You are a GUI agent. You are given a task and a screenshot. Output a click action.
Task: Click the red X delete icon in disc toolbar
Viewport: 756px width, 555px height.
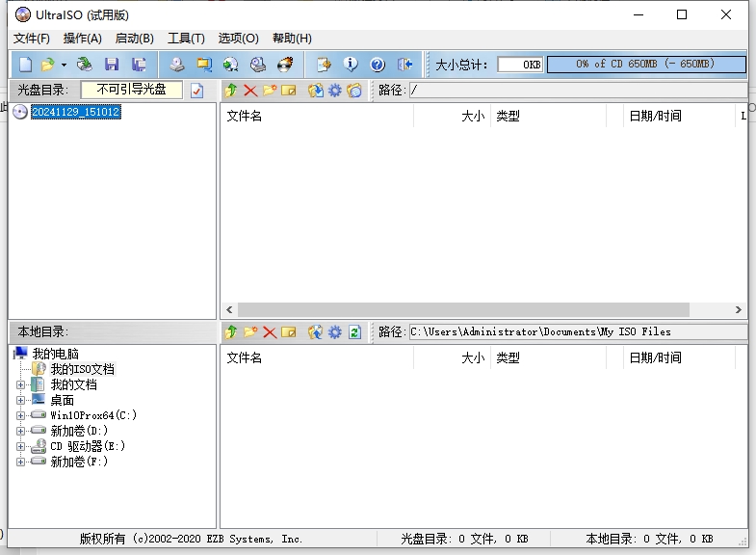250,91
